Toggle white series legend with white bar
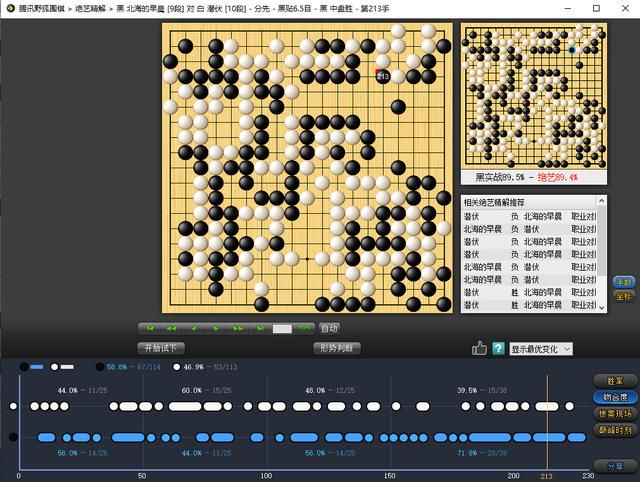This screenshot has width=640, height=482. [x=62, y=367]
